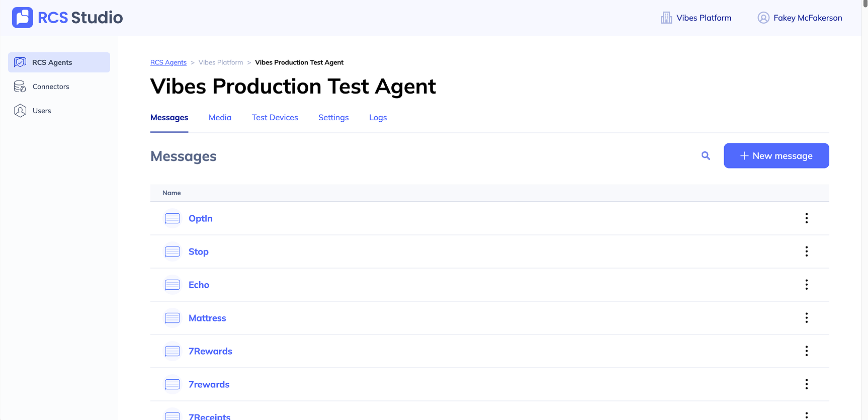Click the RCS Studio logo icon
Screen dimensions: 868x420
click(x=23, y=18)
